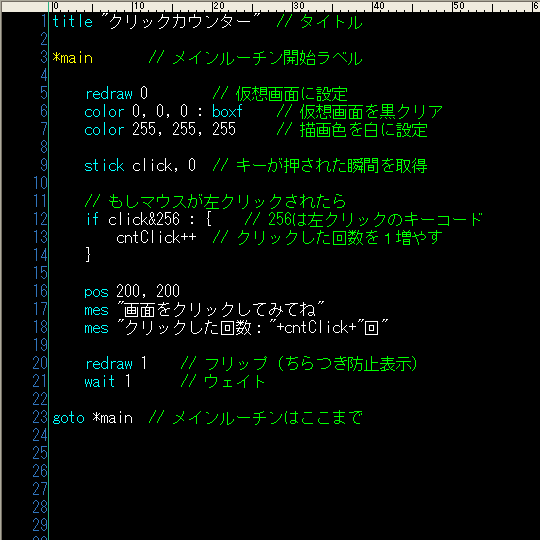Click the closing brace on line 14

pyautogui.click(x=88, y=255)
